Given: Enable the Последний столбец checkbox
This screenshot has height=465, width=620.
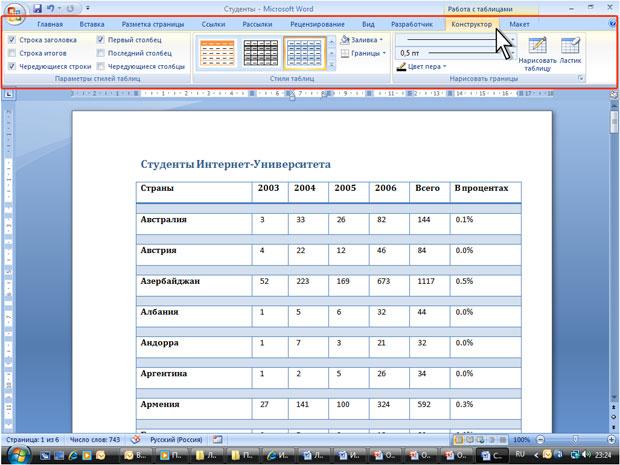Looking at the screenshot, I should click(101, 53).
